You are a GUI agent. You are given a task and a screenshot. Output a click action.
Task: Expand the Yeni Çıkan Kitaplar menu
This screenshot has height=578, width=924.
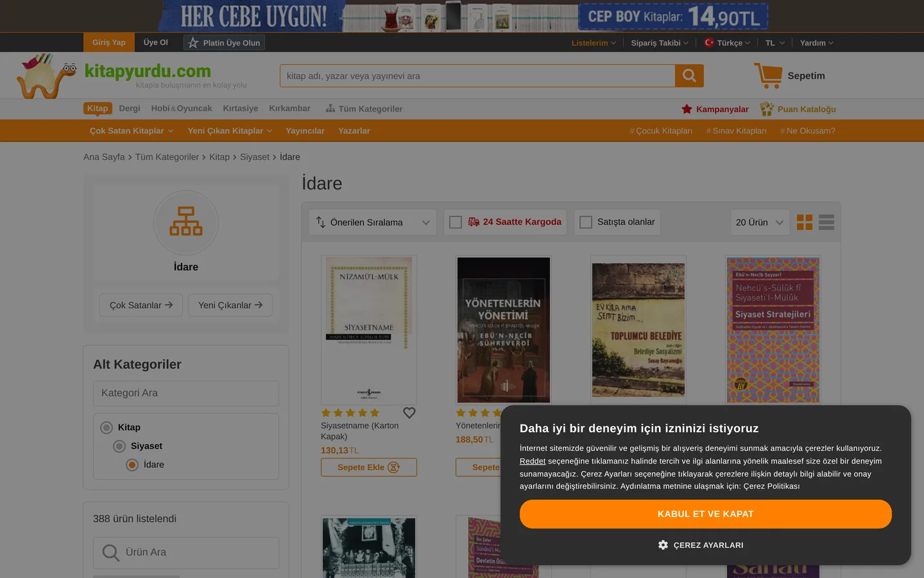click(230, 131)
